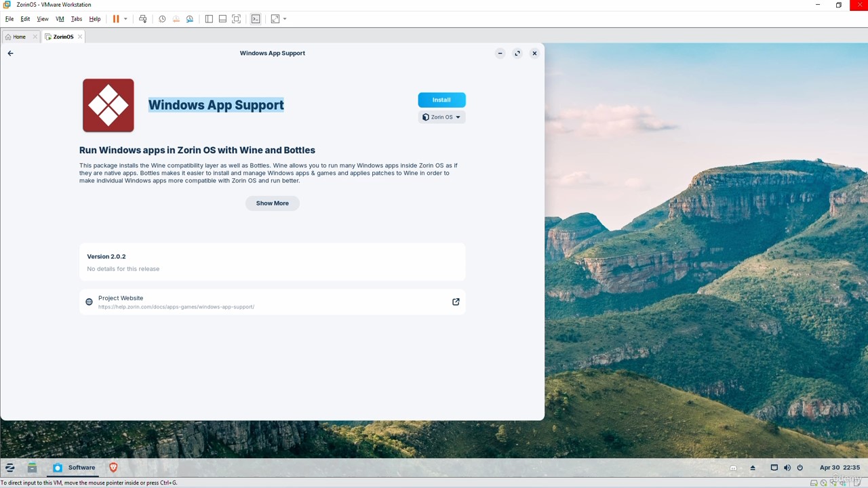
Task: Open the File menu
Action: point(9,19)
